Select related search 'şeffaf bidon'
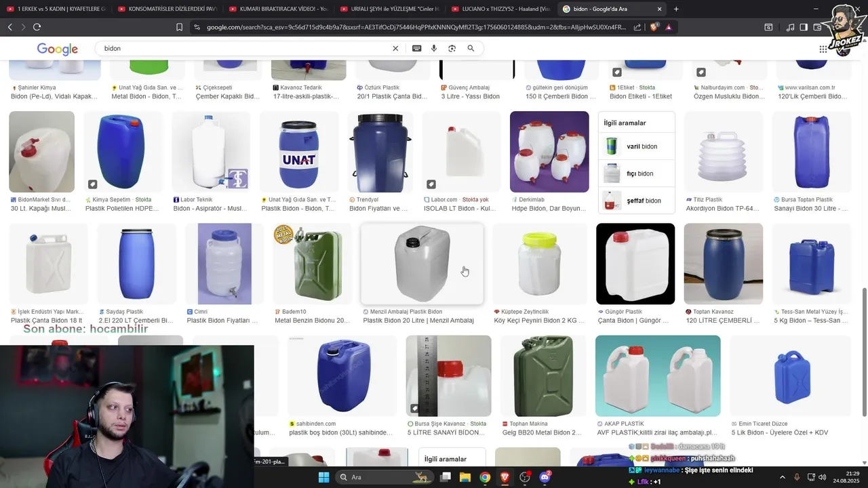 pyautogui.click(x=637, y=201)
